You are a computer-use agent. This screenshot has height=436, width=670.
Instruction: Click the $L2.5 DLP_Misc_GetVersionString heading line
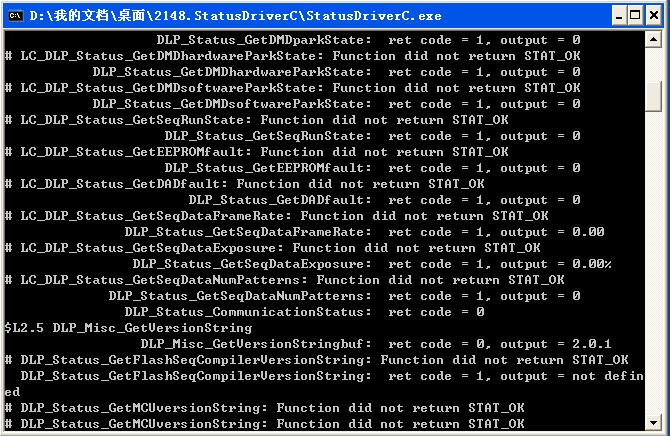[x=128, y=328]
